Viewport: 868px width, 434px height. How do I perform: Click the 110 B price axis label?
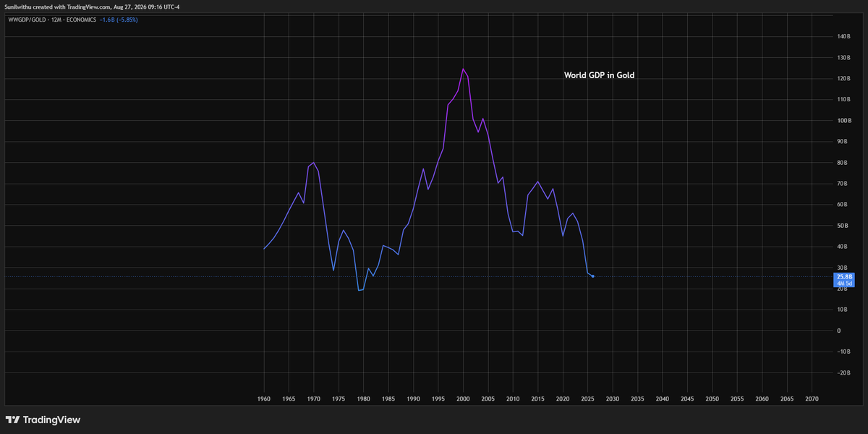tap(843, 99)
